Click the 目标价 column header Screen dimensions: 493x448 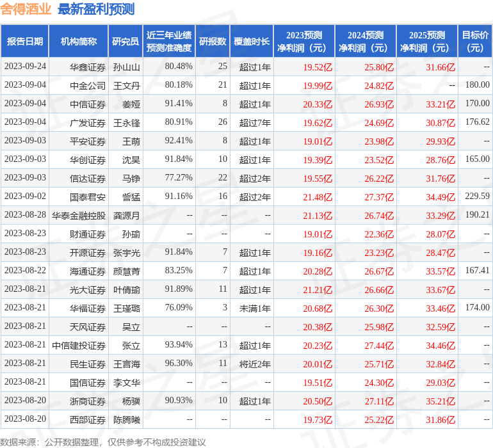pyautogui.click(x=475, y=41)
